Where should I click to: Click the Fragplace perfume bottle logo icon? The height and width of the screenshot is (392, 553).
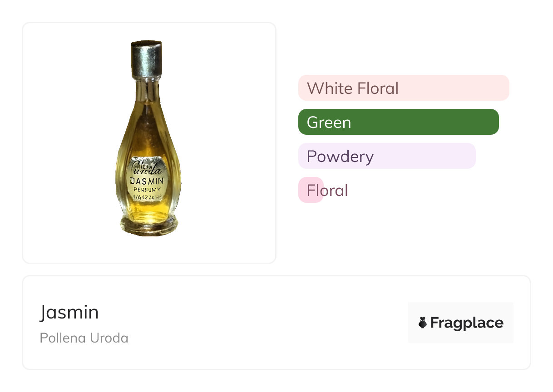coord(423,323)
